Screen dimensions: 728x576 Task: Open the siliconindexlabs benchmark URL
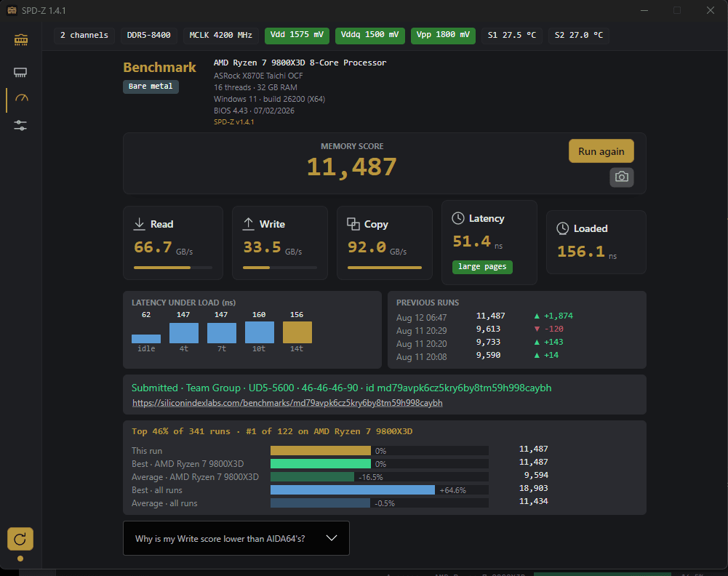(x=287, y=403)
